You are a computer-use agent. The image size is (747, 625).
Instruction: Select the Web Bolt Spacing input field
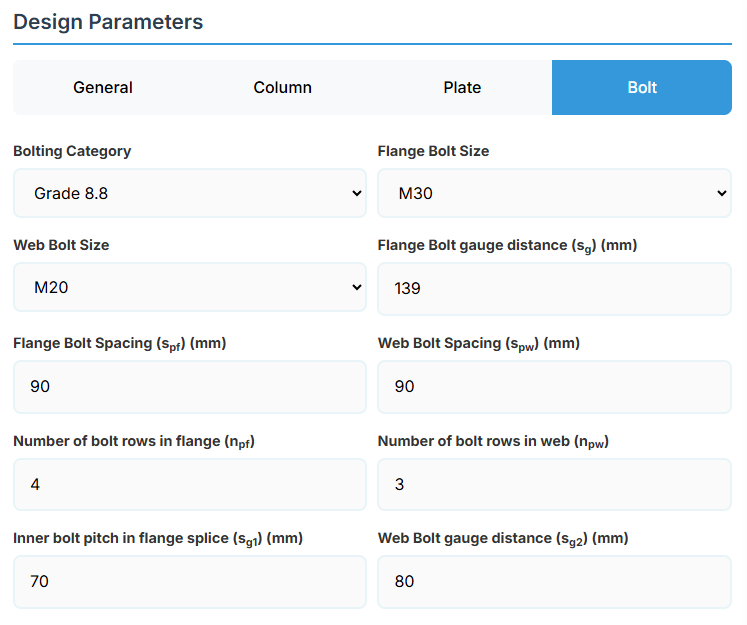click(554, 386)
